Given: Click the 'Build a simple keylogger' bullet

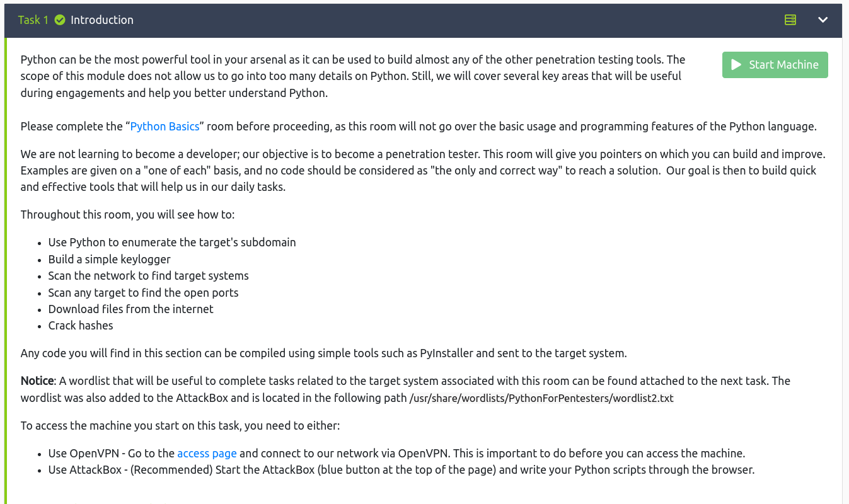Looking at the screenshot, I should click(109, 259).
